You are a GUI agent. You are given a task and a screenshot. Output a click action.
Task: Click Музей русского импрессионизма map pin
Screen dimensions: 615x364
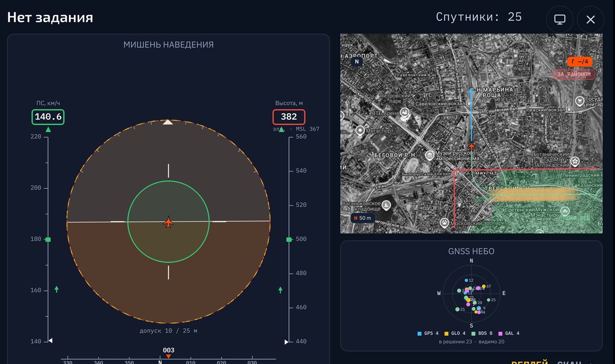coord(429,155)
